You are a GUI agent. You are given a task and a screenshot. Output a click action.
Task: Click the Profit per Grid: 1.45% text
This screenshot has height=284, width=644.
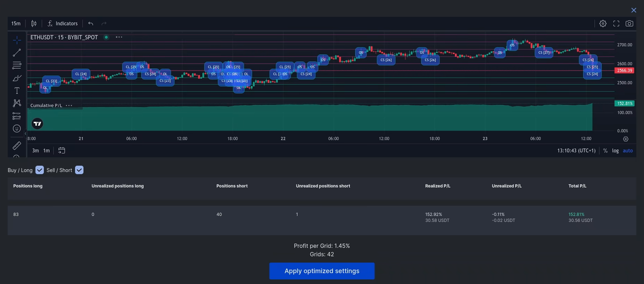tap(322, 246)
